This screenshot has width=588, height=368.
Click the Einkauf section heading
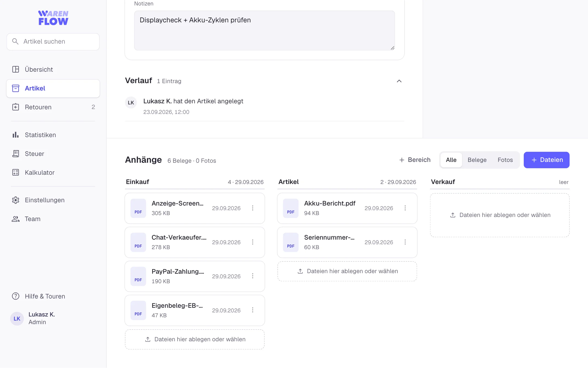click(x=137, y=182)
